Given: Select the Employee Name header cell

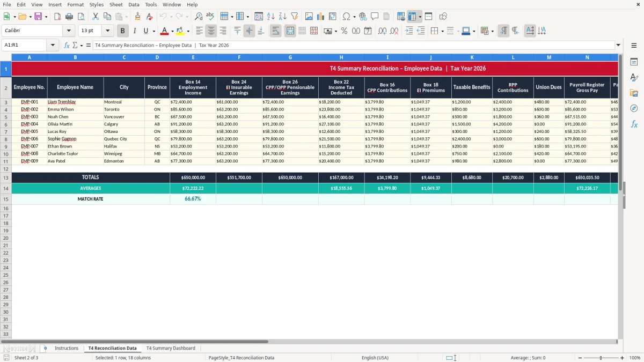Looking at the screenshot, I should [x=75, y=87].
